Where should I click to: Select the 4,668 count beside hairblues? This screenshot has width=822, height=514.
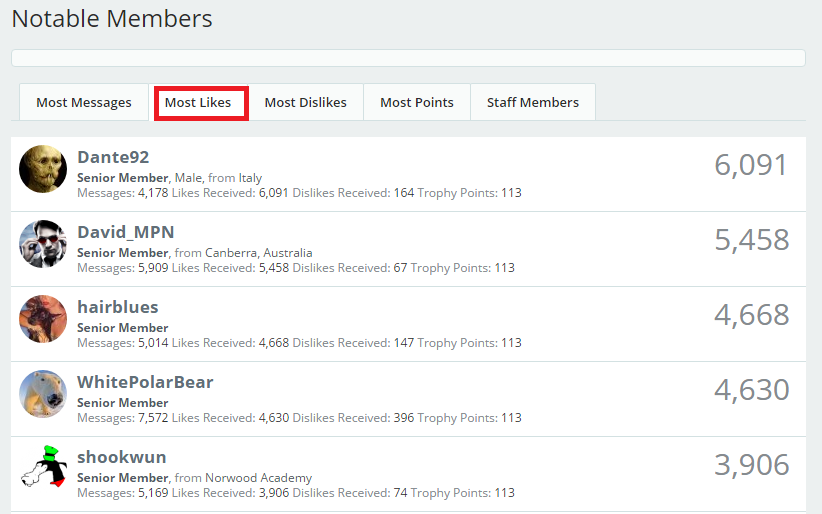(751, 315)
